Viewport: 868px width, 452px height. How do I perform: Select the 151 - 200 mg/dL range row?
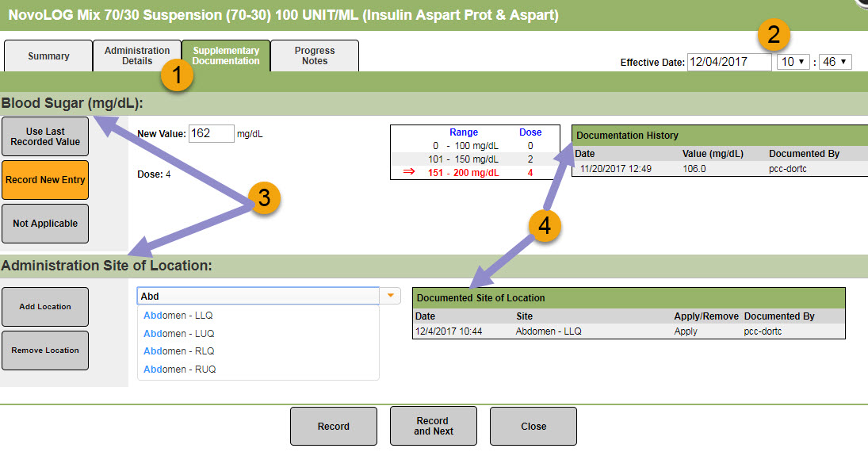[x=475, y=173]
